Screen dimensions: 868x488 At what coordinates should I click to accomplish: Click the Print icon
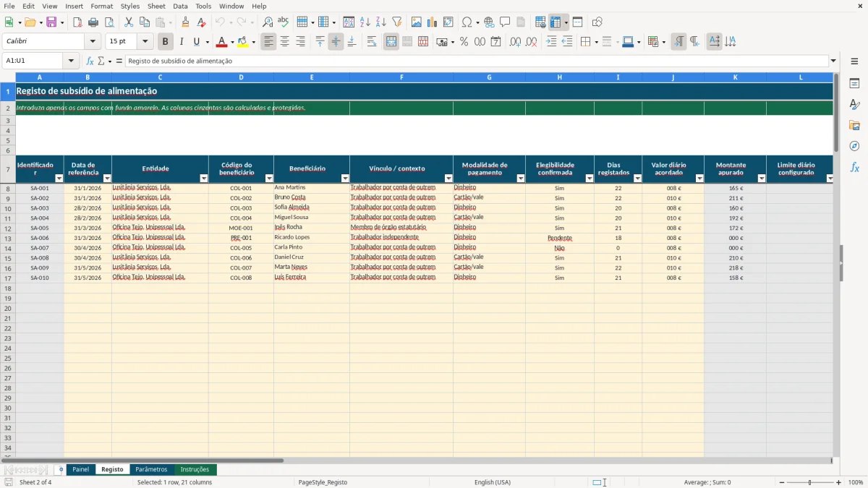coord(93,22)
